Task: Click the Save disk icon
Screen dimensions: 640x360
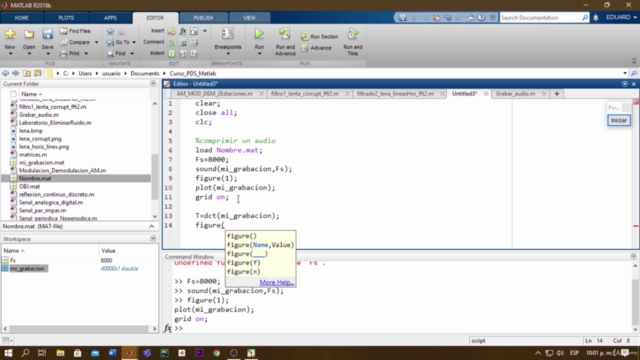Action: pos(47,34)
